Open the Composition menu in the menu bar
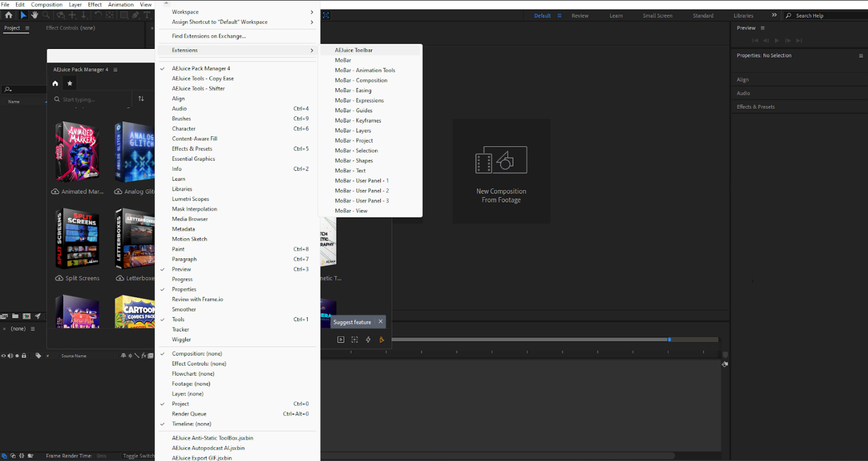The width and height of the screenshot is (868, 461). point(47,5)
